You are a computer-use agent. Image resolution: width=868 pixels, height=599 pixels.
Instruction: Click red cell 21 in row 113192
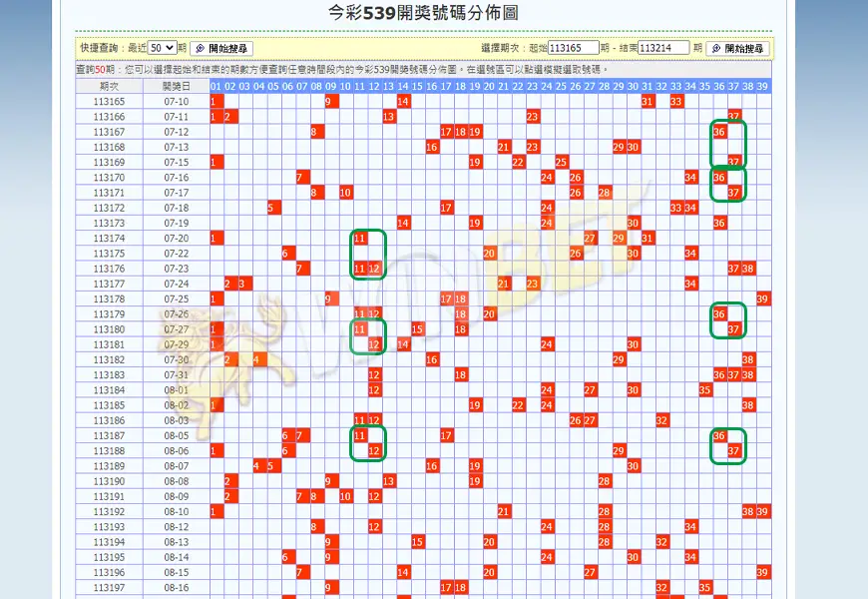point(504,511)
